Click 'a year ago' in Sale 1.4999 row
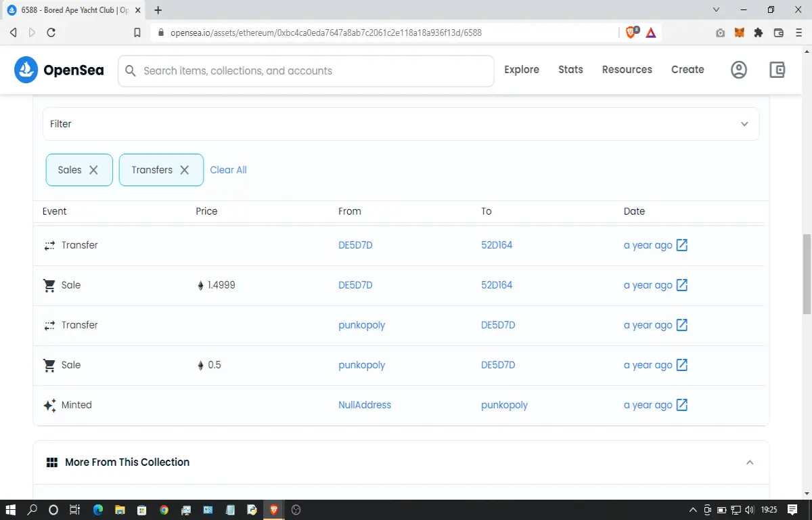812x520 pixels. click(648, 285)
